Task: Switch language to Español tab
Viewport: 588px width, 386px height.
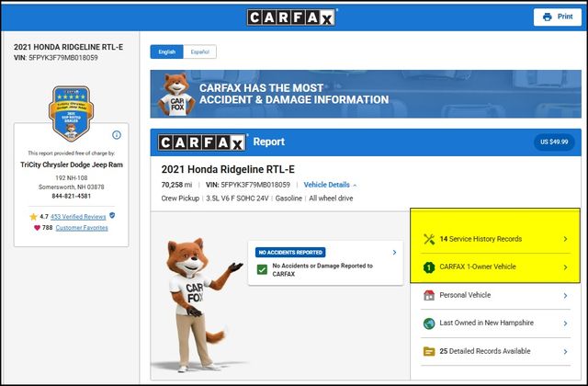Action: pyautogui.click(x=200, y=51)
